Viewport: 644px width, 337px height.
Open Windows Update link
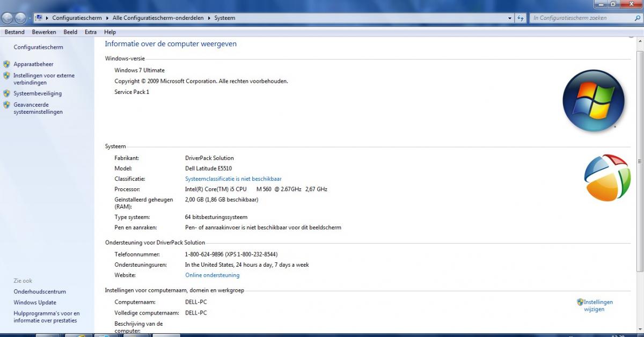pos(35,303)
